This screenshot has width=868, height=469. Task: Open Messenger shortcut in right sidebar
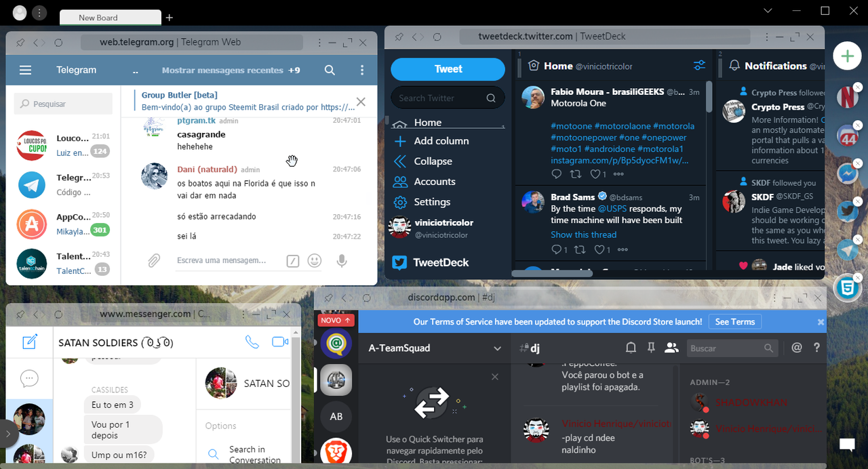847,175
